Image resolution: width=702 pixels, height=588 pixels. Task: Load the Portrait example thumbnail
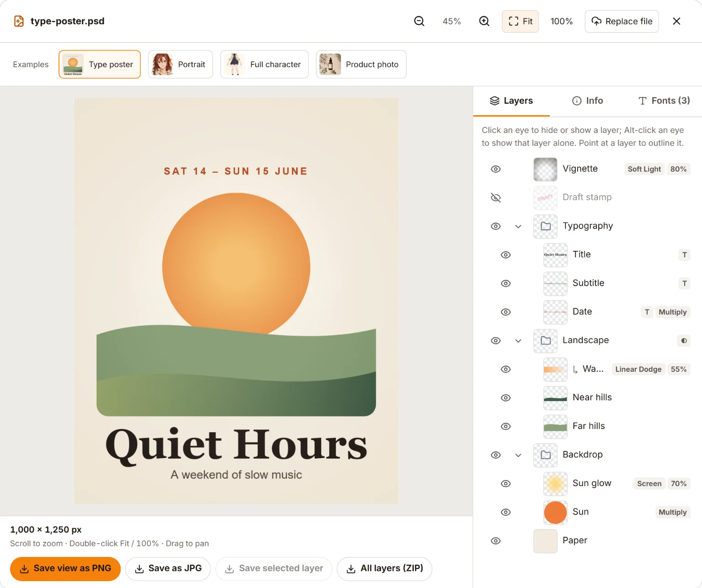[180, 64]
